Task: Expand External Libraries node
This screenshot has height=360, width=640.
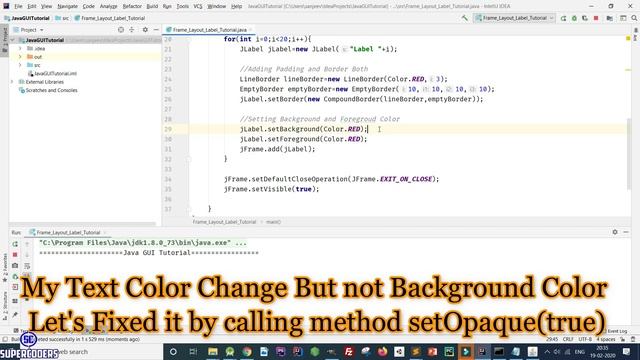Action: pyautogui.click(x=13, y=82)
